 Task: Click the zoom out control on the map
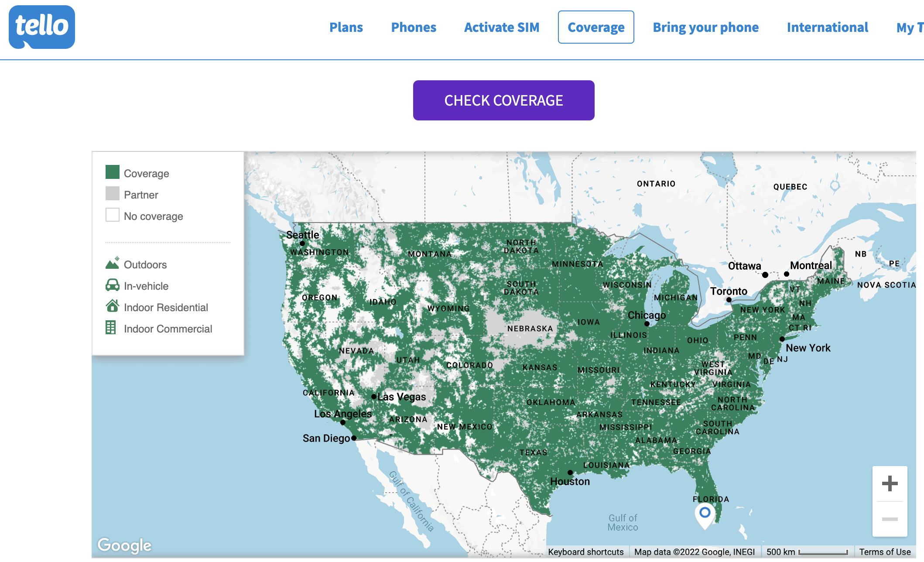tap(890, 519)
